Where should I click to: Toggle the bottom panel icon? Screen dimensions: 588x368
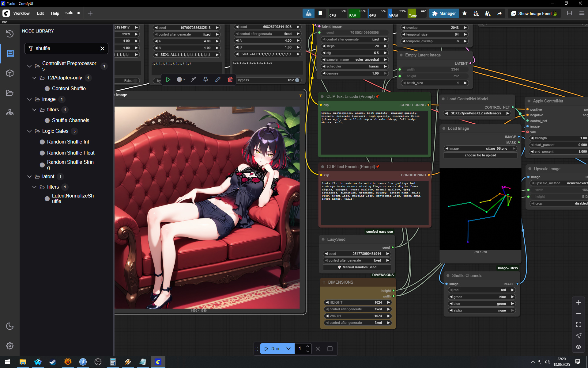point(570,13)
